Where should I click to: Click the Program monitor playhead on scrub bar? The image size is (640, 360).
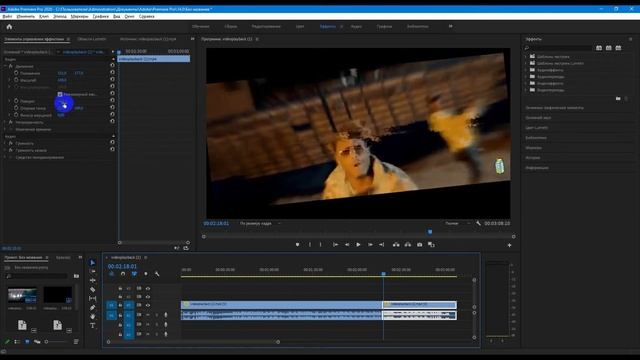430,232
